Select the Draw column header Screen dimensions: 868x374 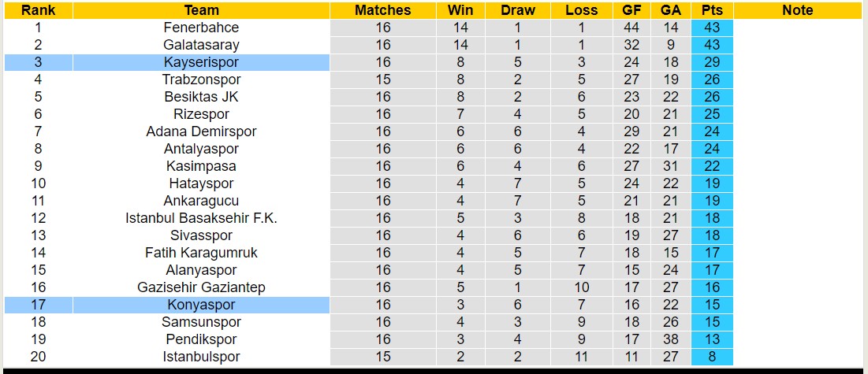tap(517, 10)
